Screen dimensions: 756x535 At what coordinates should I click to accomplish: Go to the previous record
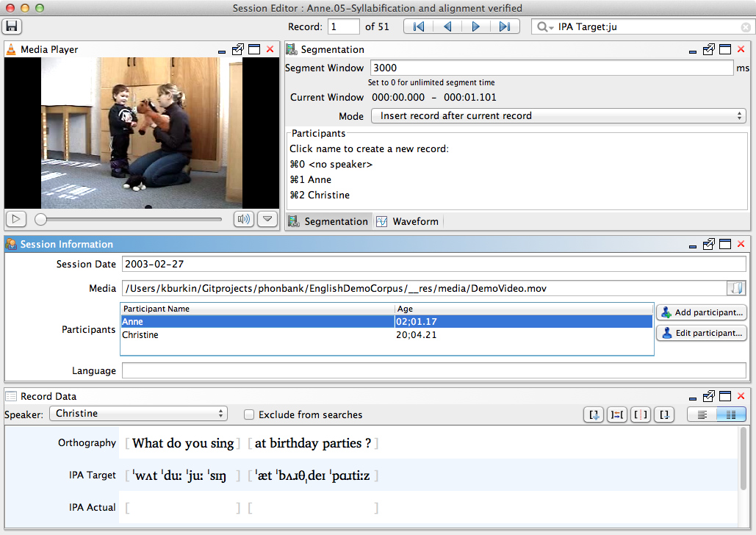click(x=447, y=26)
